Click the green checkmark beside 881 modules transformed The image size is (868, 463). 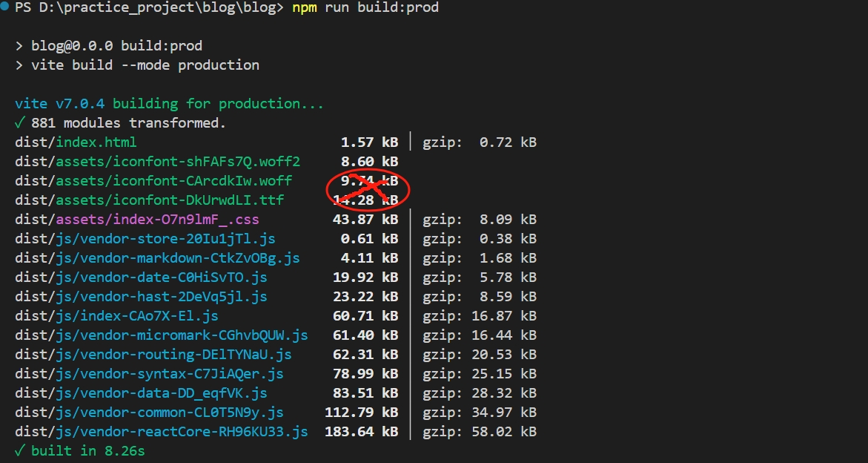tap(19, 123)
